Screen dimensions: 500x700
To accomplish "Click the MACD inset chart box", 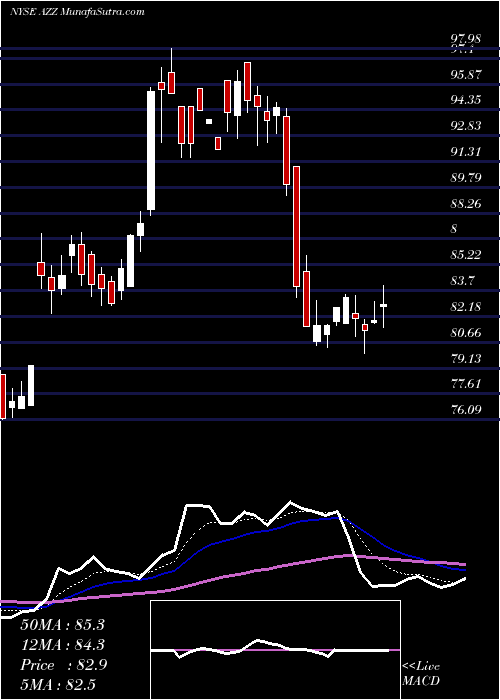I will click(275, 650).
